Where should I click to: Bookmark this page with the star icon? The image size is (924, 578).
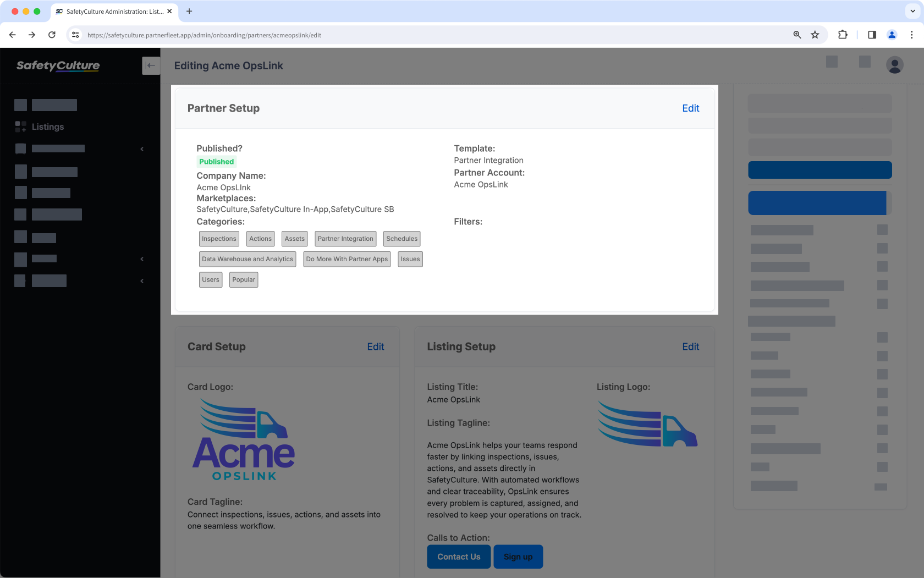coord(815,35)
